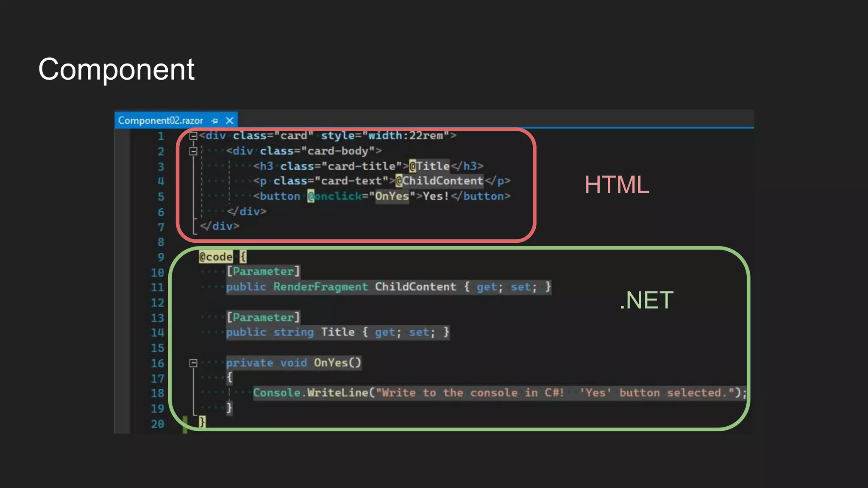Image resolution: width=868 pixels, height=488 pixels.
Task: Click the [Parameter] attribute on line 10
Action: click(x=263, y=272)
